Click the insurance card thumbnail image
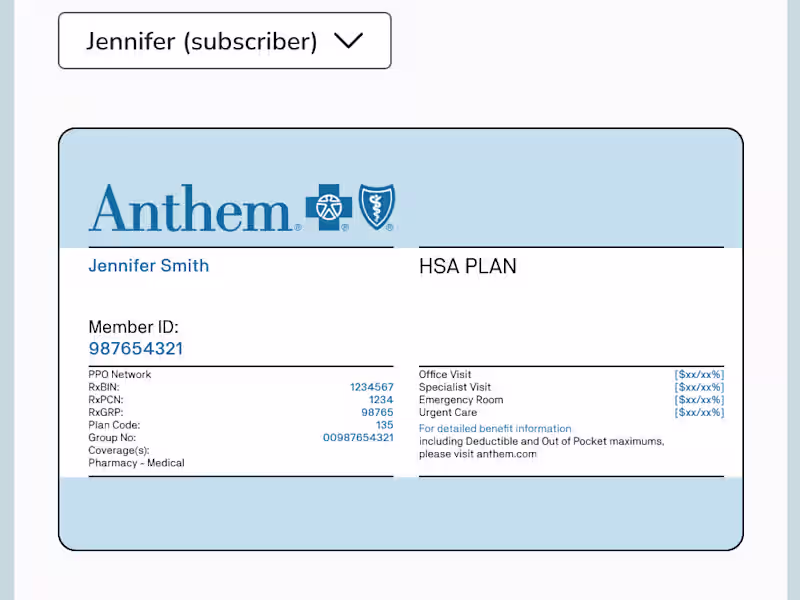The height and width of the screenshot is (600, 800). click(400, 338)
